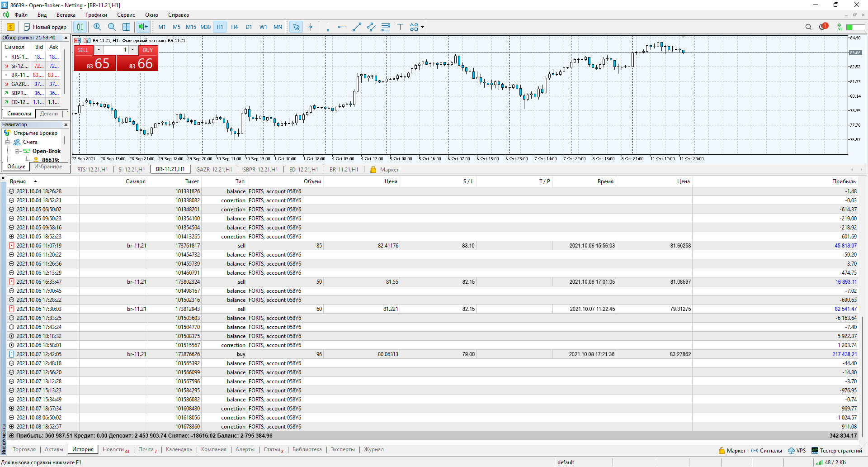Select the text label tool
This screenshot has width=868, height=467.
pos(400,27)
